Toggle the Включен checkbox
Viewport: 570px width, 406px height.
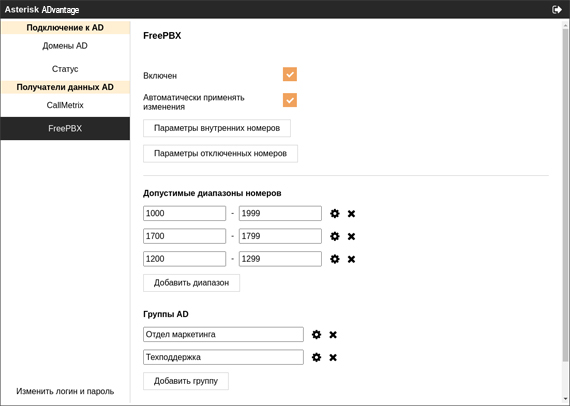pyautogui.click(x=290, y=74)
